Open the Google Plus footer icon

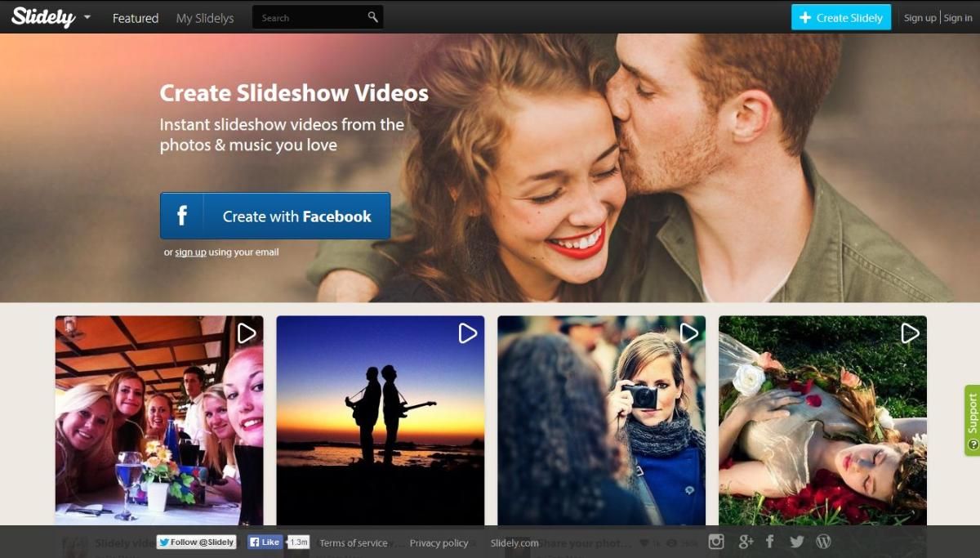coord(745,542)
